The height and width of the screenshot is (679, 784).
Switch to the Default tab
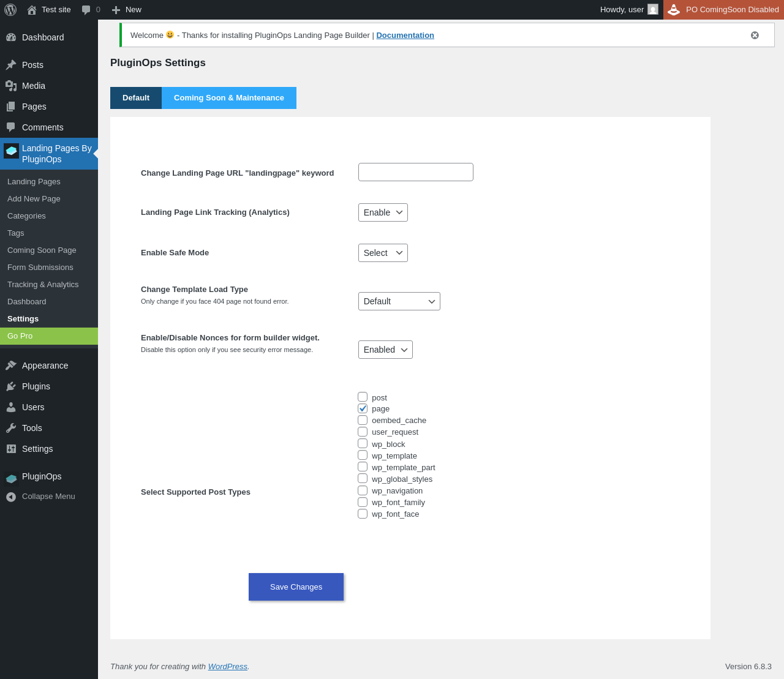136,98
